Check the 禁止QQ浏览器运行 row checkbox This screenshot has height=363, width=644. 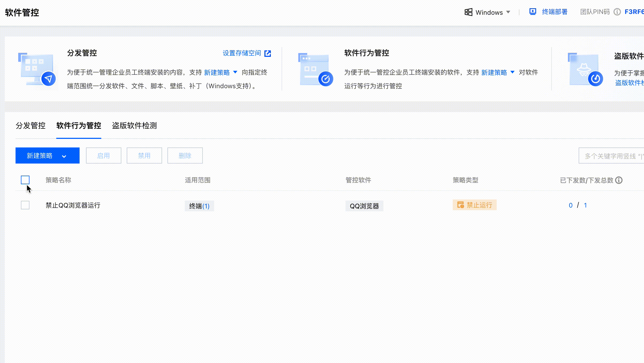[x=25, y=205]
